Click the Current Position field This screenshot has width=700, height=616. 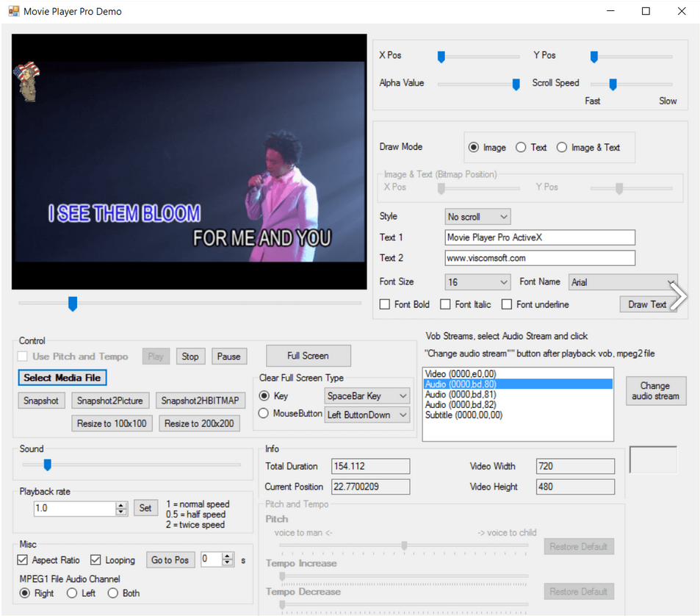[x=370, y=487]
